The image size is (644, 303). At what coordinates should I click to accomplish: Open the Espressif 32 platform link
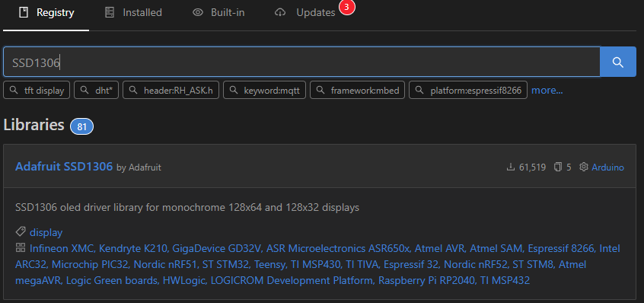(x=411, y=264)
